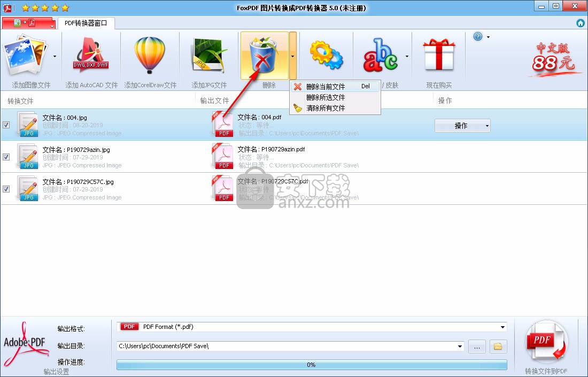Click the 现在购买 label
588x377 pixels.
(x=439, y=85)
